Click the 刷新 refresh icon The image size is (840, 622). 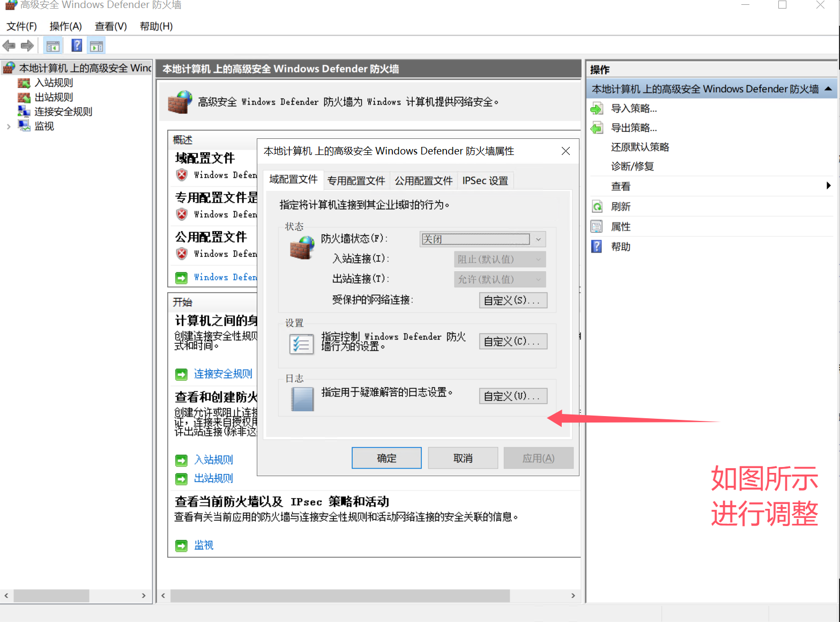coord(597,206)
